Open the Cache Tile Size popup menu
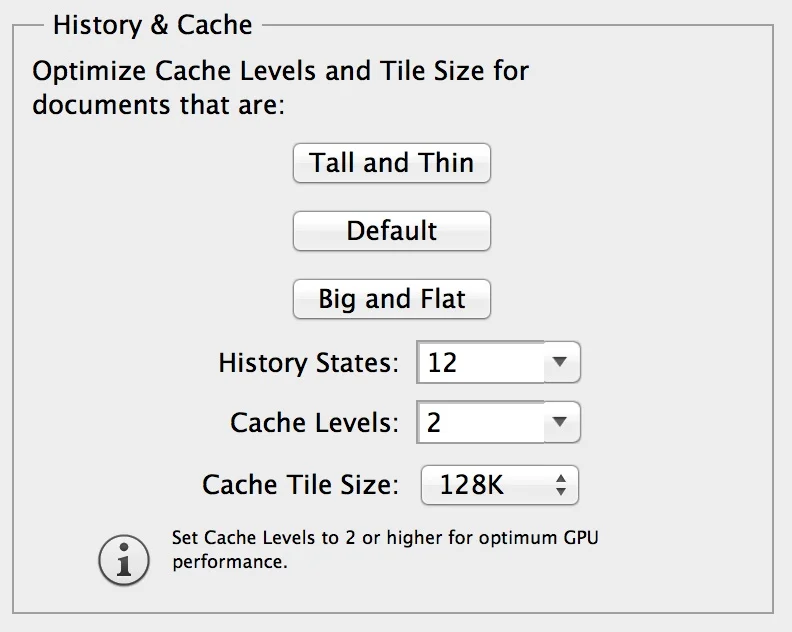Image resolution: width=792 pixels, height=632 pixels. point(499,486)
